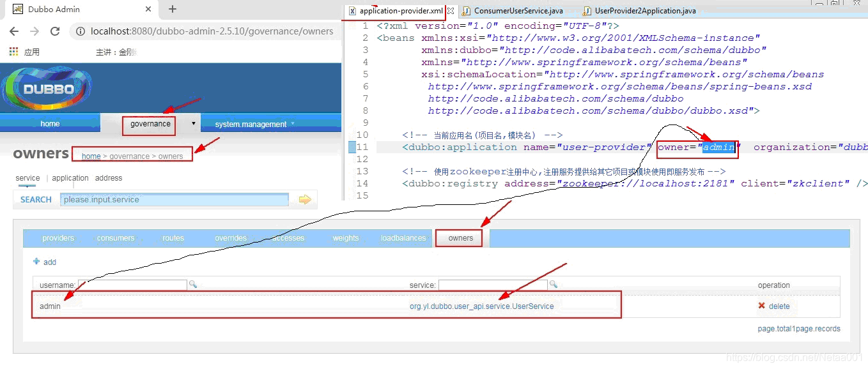The width and height of the screenshot is (868, 369).
Task: Click the browser back arrow
Action: (x=14, y=31)
